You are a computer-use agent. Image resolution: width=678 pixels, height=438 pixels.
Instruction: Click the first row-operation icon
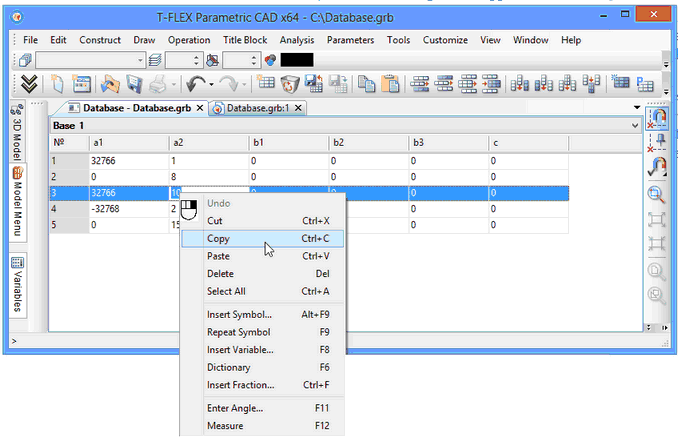click(419, 83)
